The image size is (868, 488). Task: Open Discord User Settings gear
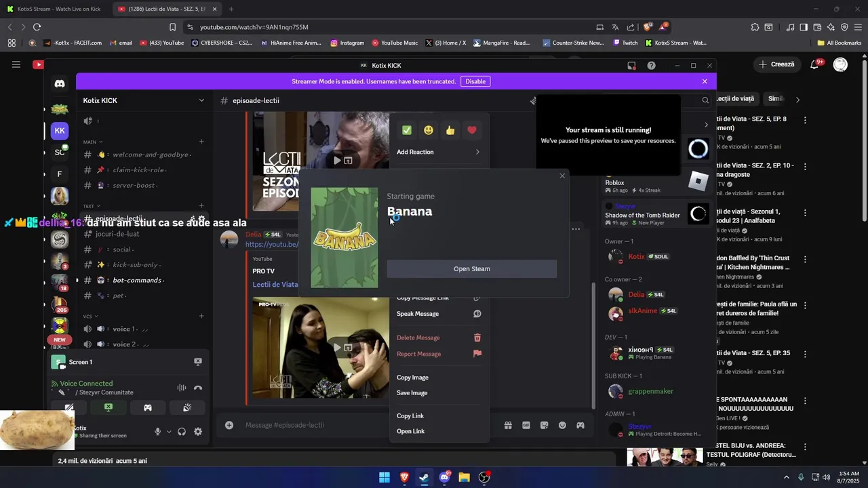coord(198,432)
